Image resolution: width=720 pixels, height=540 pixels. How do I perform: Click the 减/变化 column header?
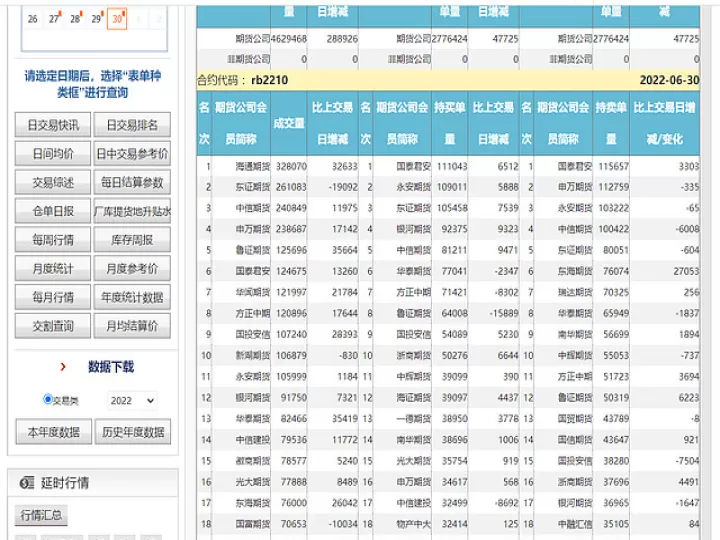pos(664,139)
